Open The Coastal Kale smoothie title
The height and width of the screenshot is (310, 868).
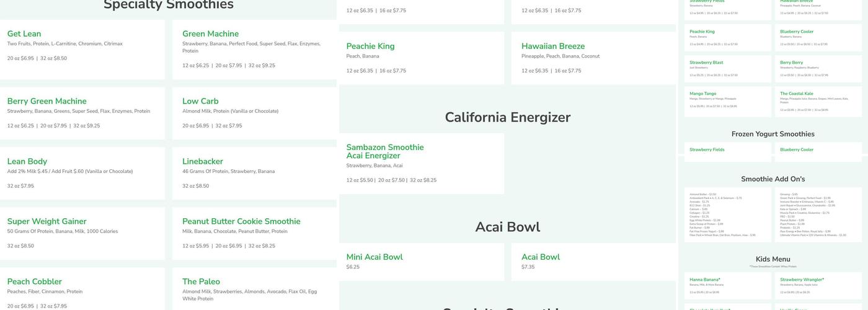(797, 94)
